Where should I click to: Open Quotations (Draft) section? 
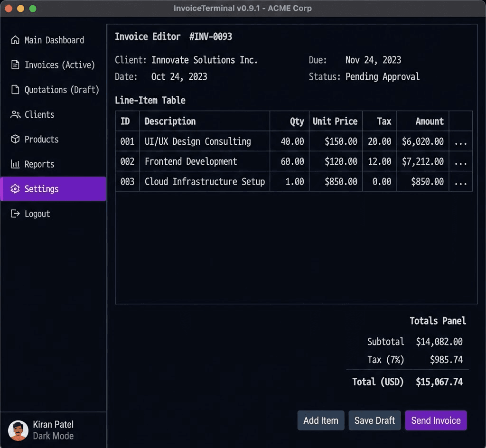coord(62,90)
